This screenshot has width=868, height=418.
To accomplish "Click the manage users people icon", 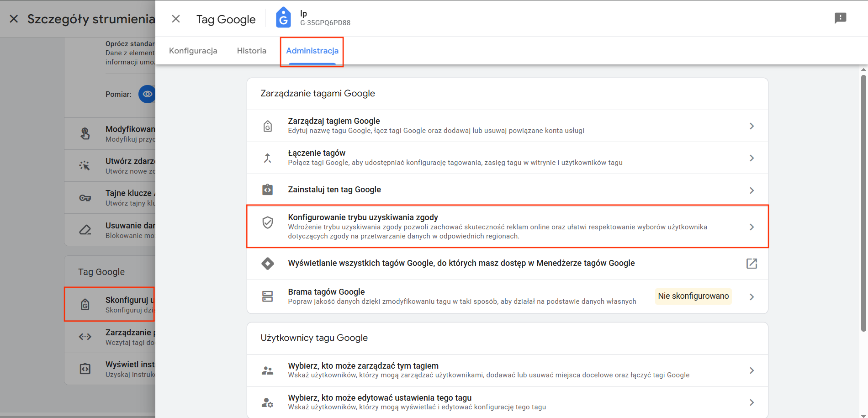I will tap(268, 370).
